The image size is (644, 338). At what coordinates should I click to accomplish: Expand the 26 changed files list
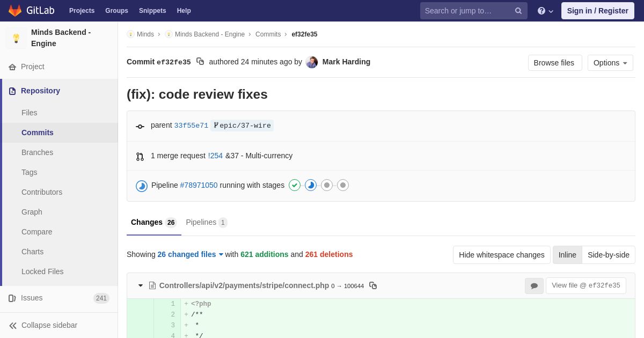pyautogui.click(x=190, y=254)
